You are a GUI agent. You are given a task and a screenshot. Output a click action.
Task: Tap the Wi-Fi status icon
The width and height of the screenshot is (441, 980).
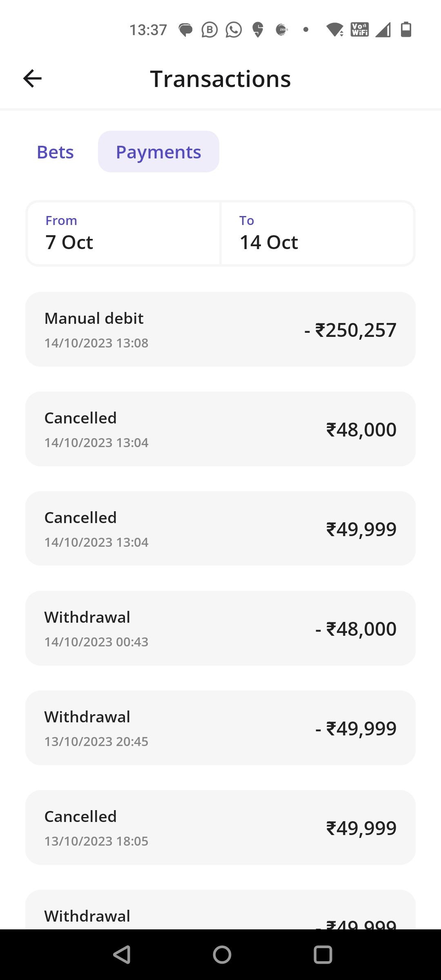point(334,30)
